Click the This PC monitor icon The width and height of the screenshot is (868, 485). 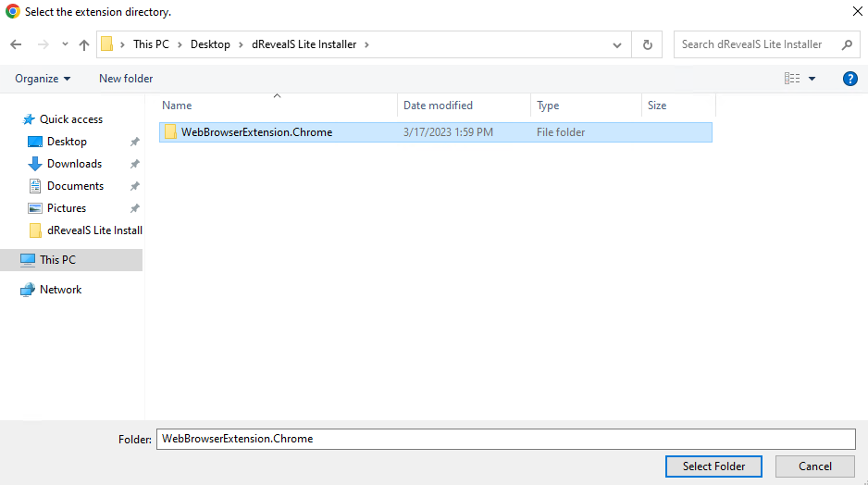pos(27,260)
